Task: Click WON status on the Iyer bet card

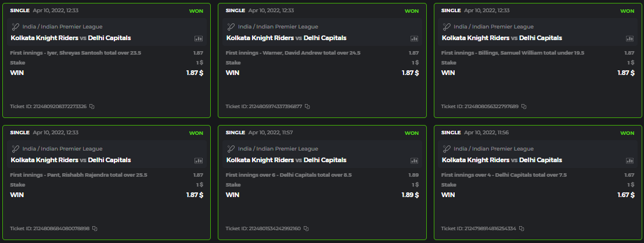Action: pos(196,11)
